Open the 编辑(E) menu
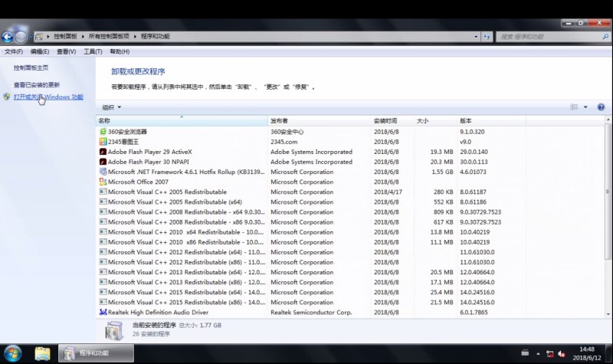Viewport: 613px width, 364px height. (x=40, y=51)
